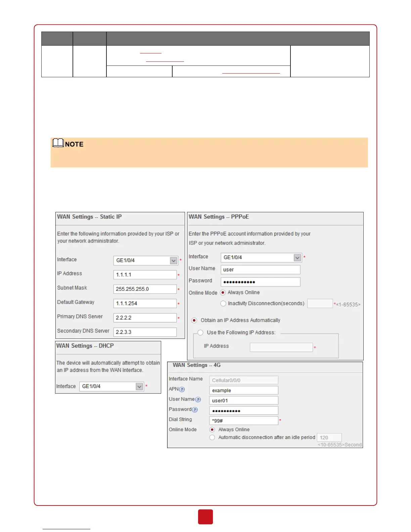Open the PPPoE Interface GE1/0/4 dropdown
Image resolution: width=411 pixels, height=532 pixels.
coord(261,258)
